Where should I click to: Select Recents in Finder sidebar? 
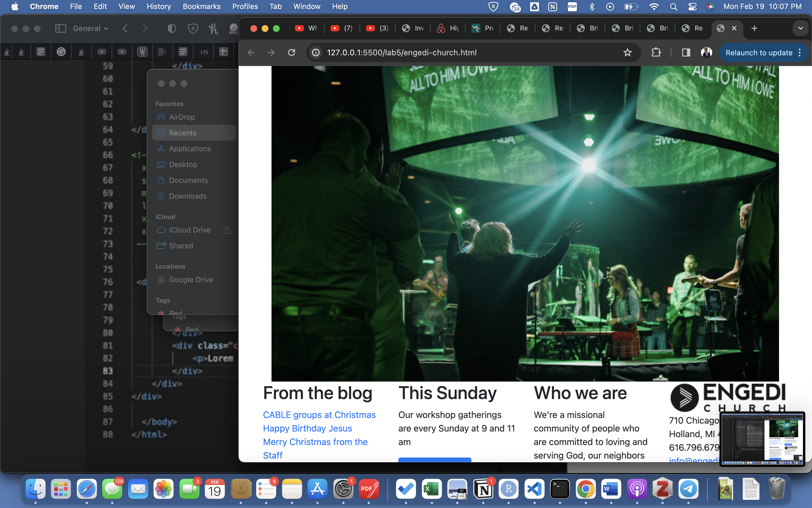pyautogui.click(x=194, y=133)
